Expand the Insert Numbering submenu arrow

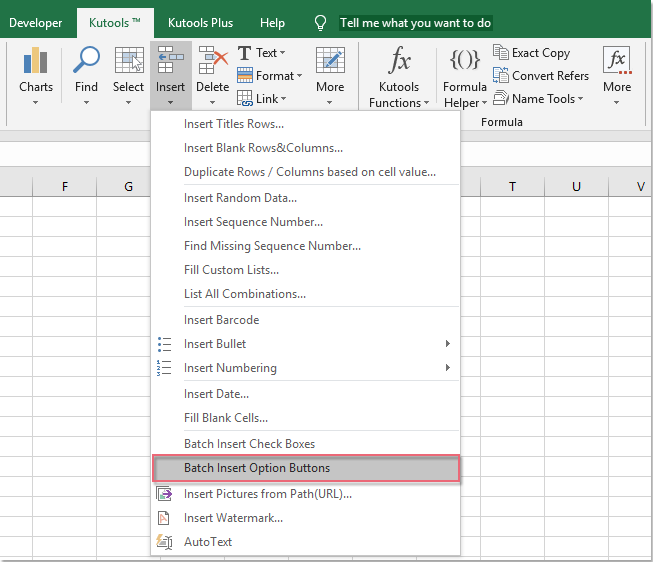pos(448,367)
